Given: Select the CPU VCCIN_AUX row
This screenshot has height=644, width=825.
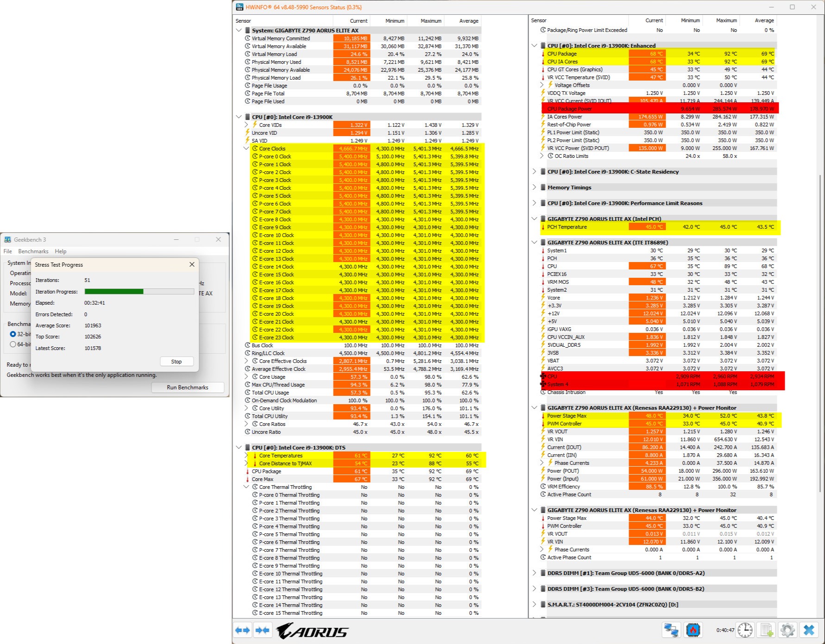Looking at the screenshot, I should (x=658, y=337).
